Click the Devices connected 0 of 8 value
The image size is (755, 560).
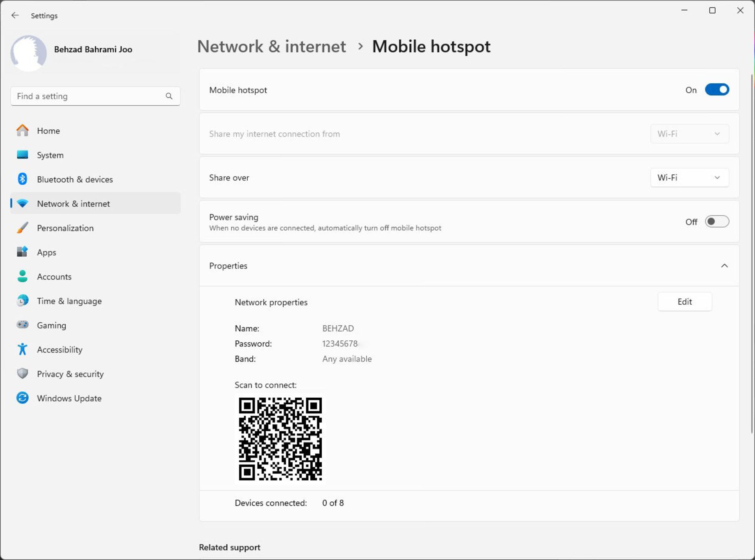point(333,503)
